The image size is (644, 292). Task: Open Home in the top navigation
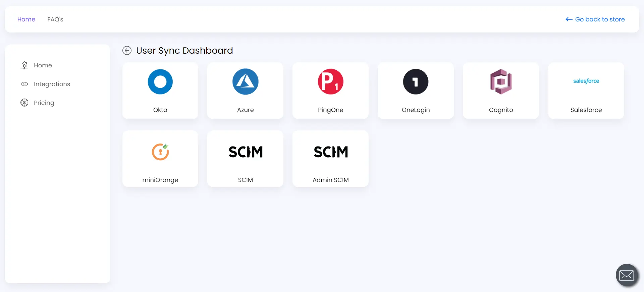[26, 19]
